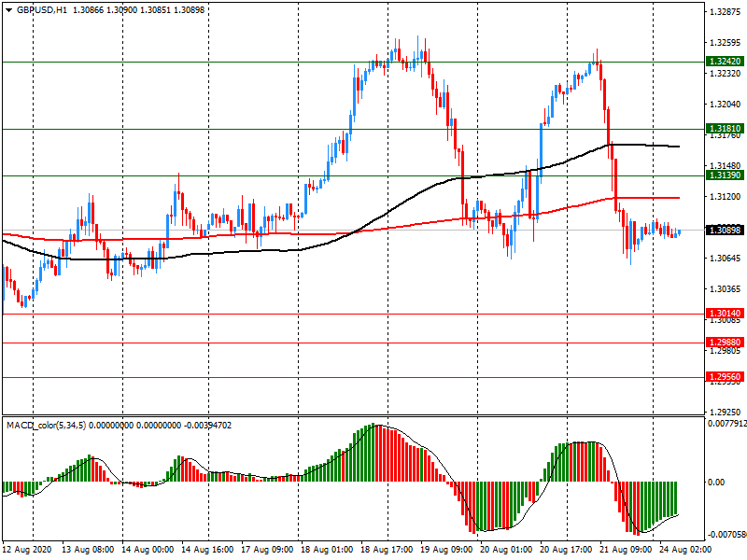This screenshot has width=747, height=560.
Task: Select the 1.31390 green level label
Action: [x=726, y=175]
